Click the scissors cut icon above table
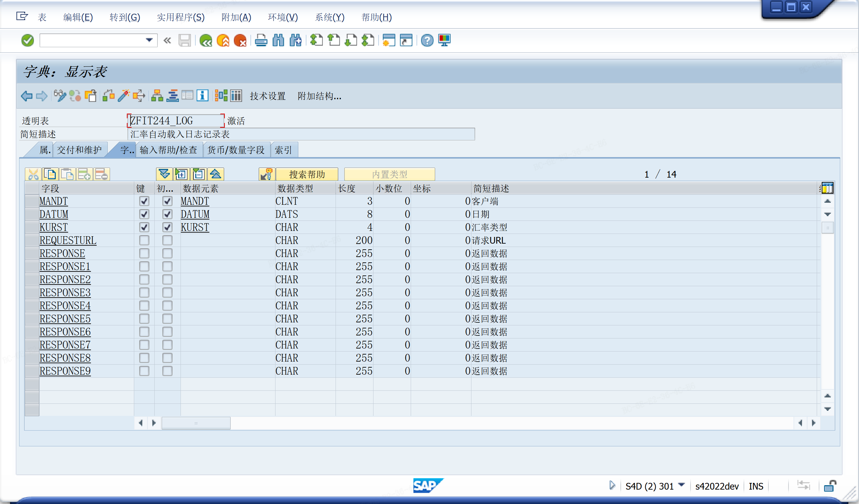 coord(33,174)
